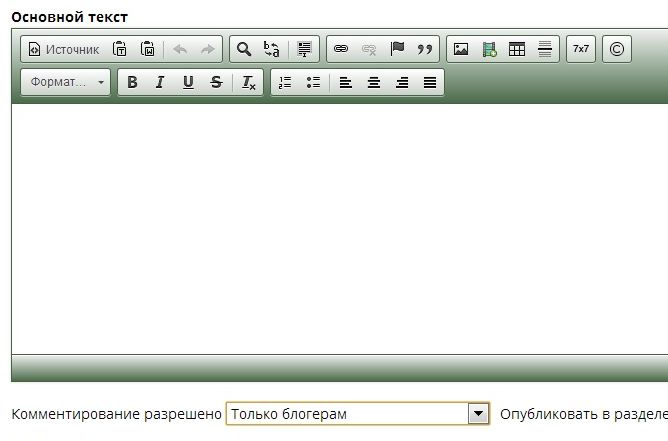Apply block quote formatting
The height and width of the screenshot is (441, 668).
pos(425,49)
